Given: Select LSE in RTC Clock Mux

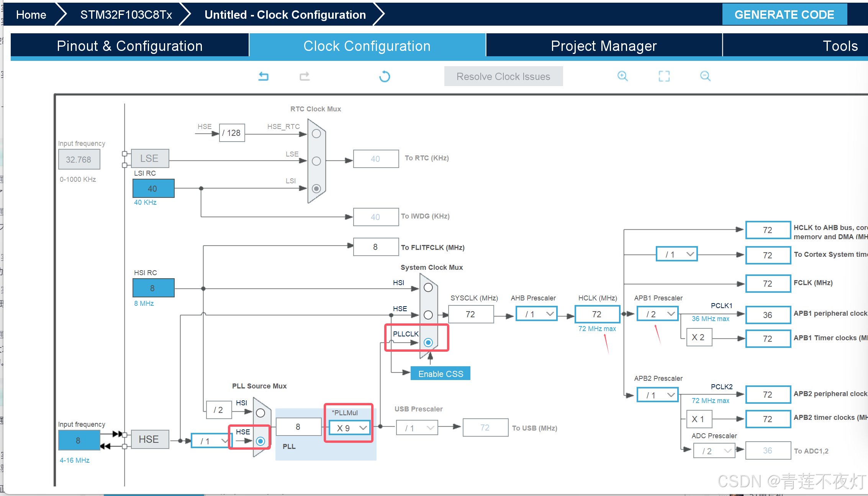Looking at the screenshot, I should [x=316, y=161].
